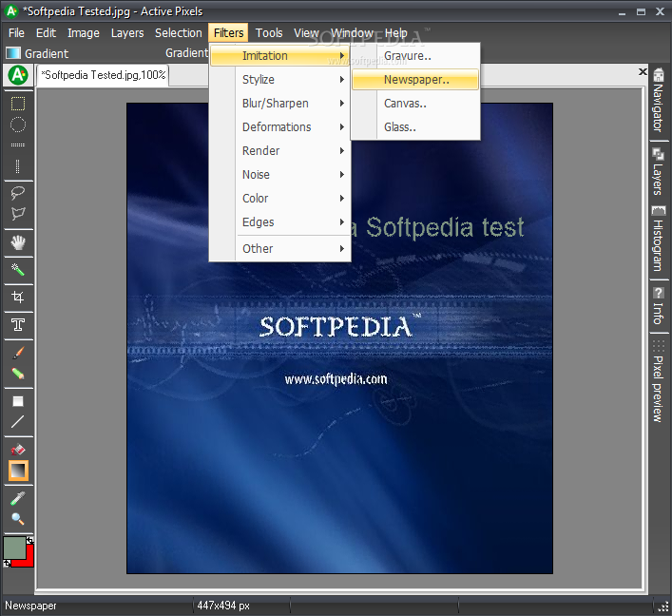Select the Text tool
The height and width of the screenshot is (616, 672).
[x=17, y=325]
